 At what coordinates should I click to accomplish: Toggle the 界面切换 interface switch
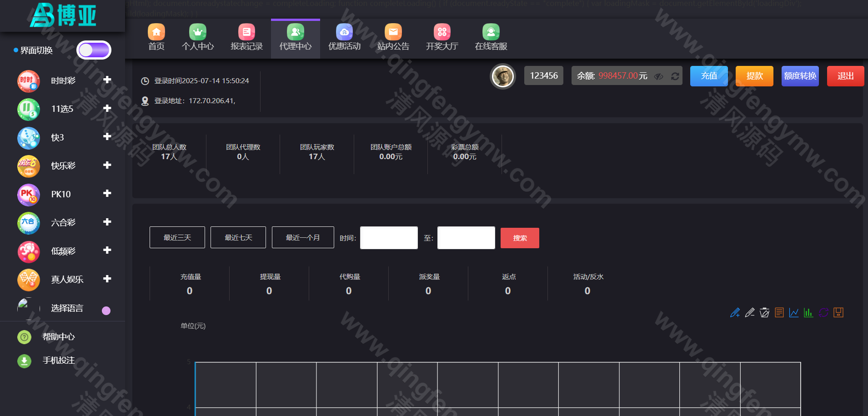94,50
